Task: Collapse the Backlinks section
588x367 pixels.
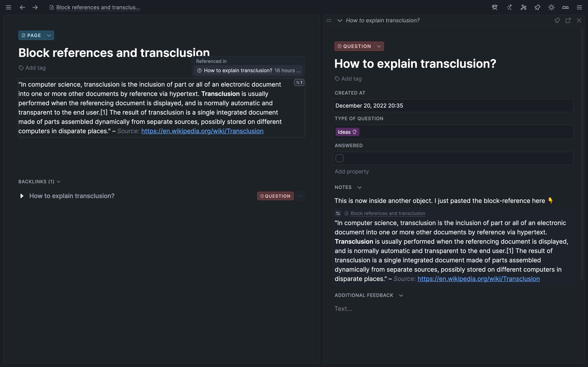Action: 59,181
